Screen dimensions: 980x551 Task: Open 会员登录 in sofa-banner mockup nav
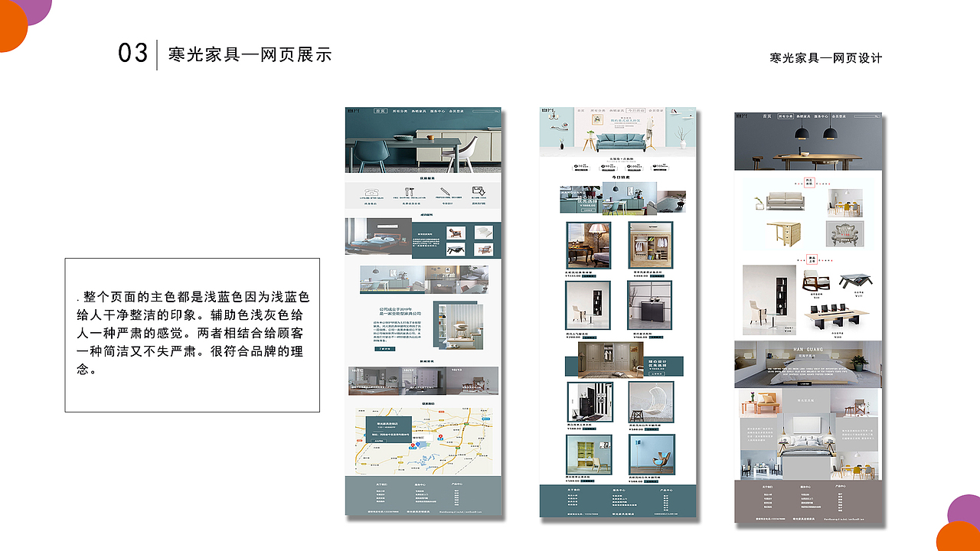pyautogui.click(x=655, y=111)
